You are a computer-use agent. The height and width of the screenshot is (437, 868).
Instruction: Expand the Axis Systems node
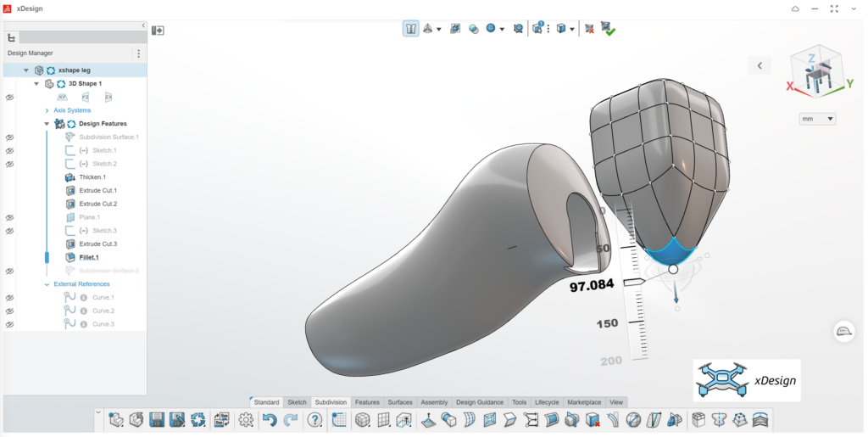[47, 111]
